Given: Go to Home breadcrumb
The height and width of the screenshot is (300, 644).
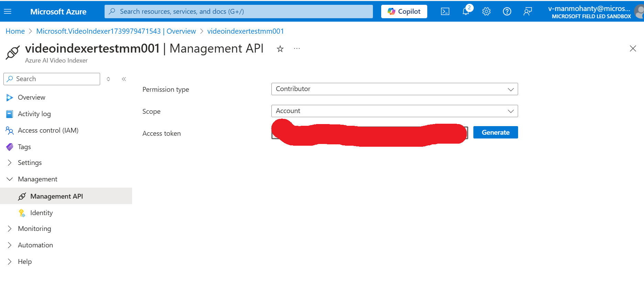Looking at the screenshot, I should (15, 31).
